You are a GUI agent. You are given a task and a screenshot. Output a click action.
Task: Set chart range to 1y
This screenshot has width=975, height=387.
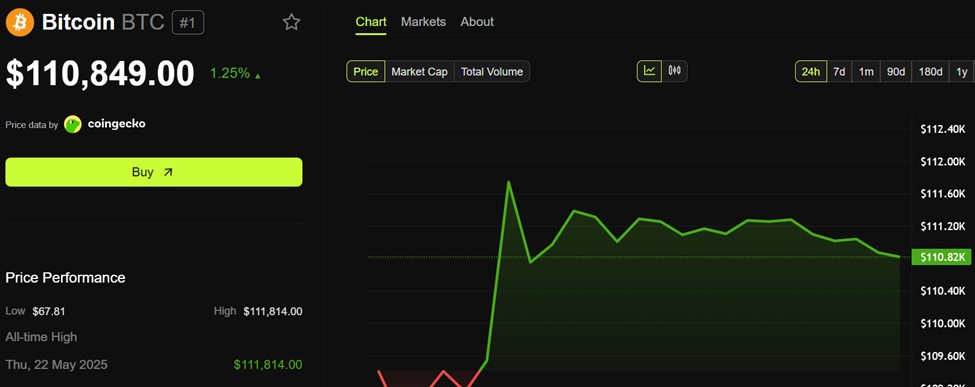(x=962, y=72)
